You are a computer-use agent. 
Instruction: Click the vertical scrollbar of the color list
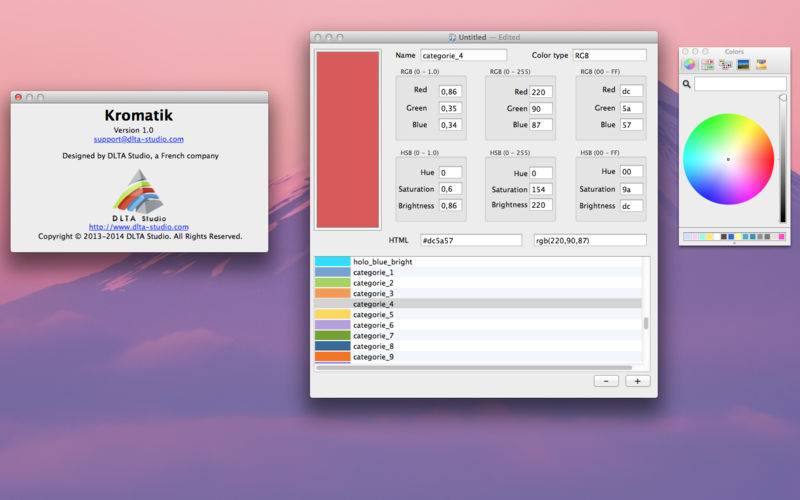click(646, 323)
